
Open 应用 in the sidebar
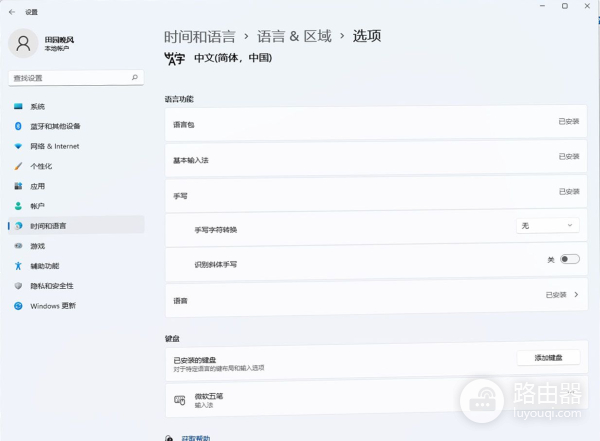click(x=38, y=186)
